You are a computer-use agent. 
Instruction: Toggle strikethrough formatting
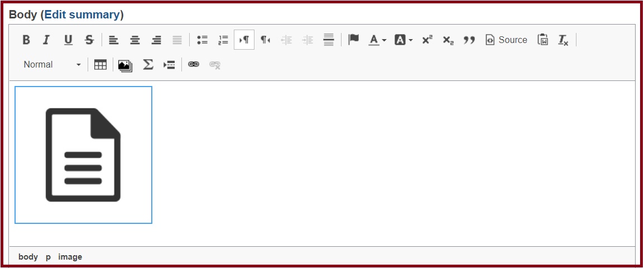(x=89, y=40)
